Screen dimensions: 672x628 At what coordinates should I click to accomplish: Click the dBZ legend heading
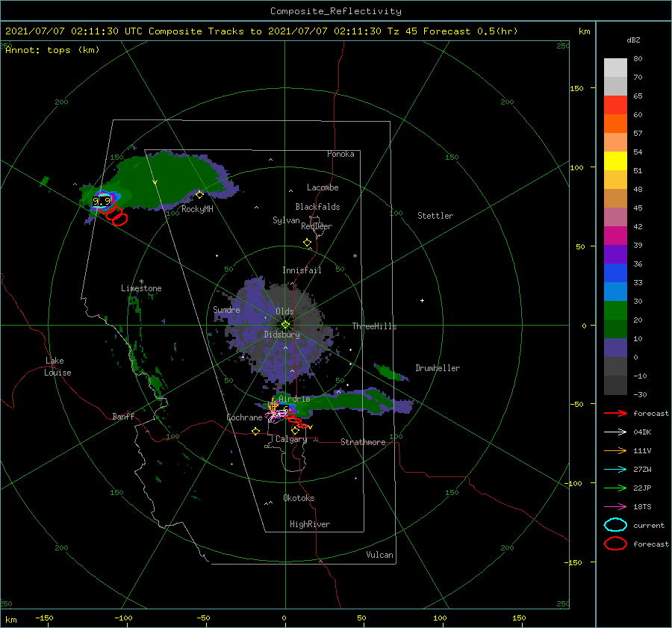pyautogui.click(x=633, y=40)
